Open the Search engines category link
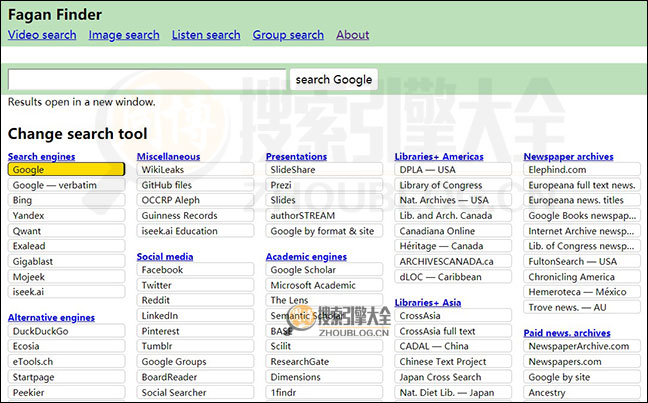 tap(41, 157)
